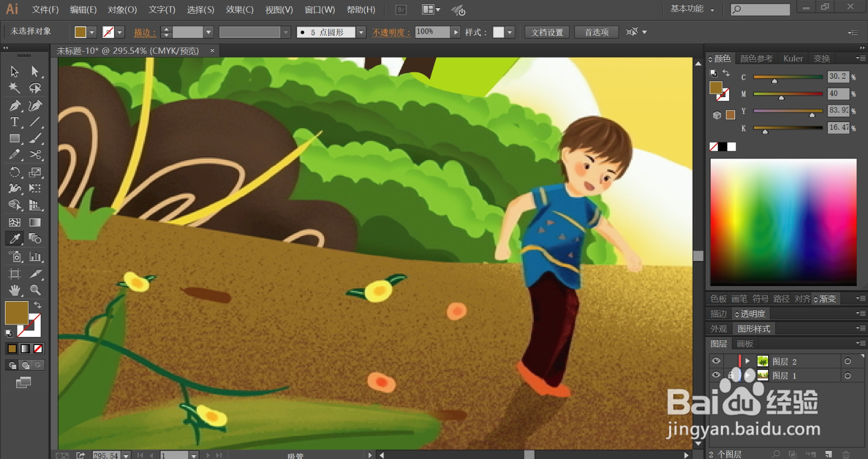
Task: Select the Artboard tool
Action: (x=15, y=274)
